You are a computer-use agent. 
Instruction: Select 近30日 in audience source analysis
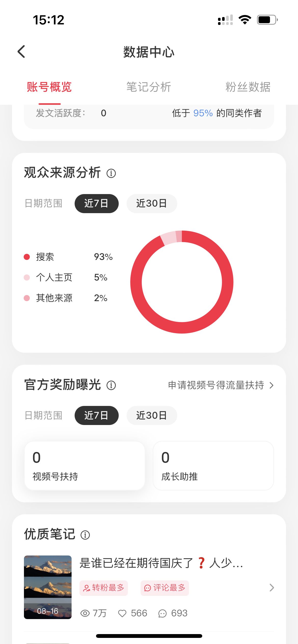152,203
